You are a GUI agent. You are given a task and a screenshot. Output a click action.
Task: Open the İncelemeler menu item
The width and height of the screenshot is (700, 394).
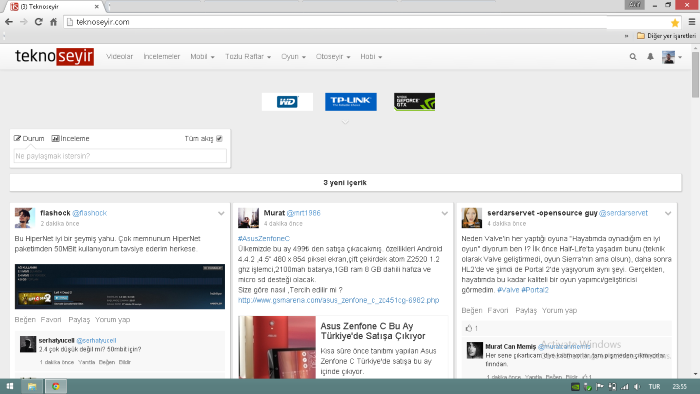point(162,57)
